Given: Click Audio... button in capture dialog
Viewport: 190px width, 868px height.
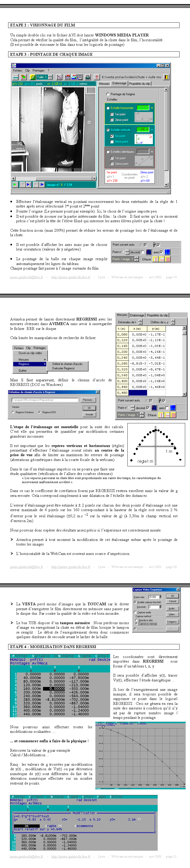Looking at the screenshot, I should [172, 609].
